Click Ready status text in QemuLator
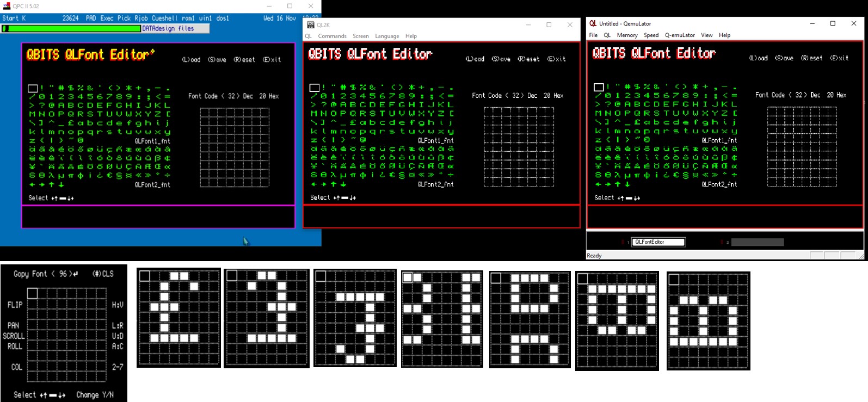Viewport: 868px width, 402px height. 594,256
